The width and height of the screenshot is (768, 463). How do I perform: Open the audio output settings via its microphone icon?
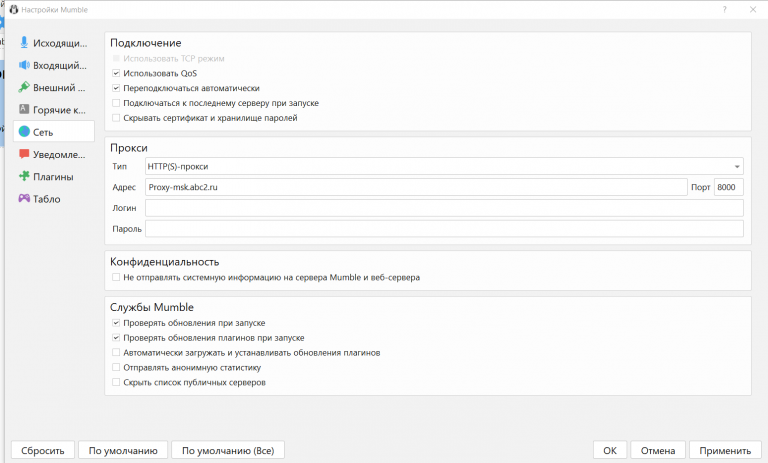(24, 43)
